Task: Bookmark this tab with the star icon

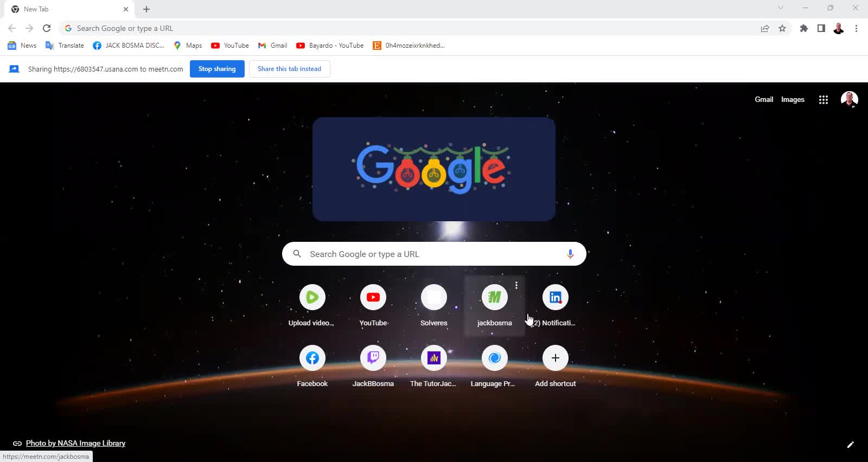Action: pos(782,28)
